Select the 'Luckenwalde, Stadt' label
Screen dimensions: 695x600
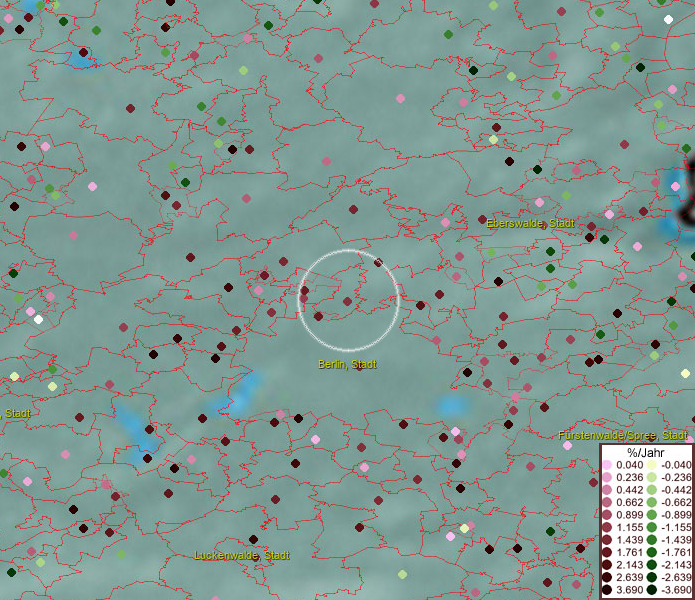[242, 555]
